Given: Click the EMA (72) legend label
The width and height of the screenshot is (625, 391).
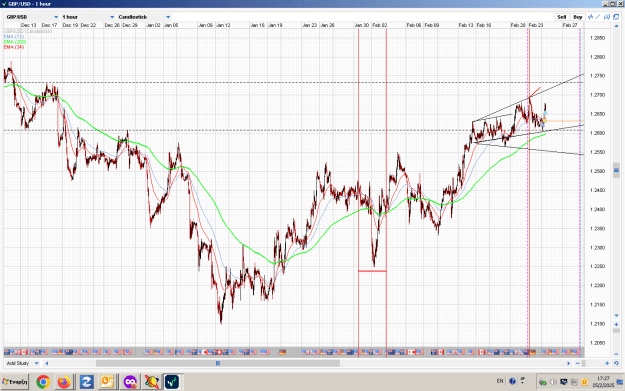Looking at the screenshot, I should coord(14,36).
